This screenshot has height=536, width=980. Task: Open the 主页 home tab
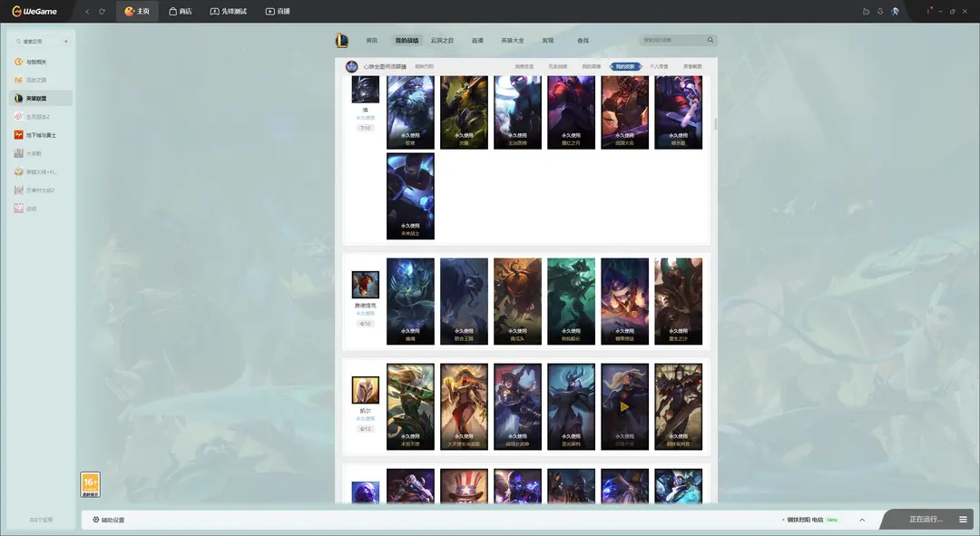(137, 11)
